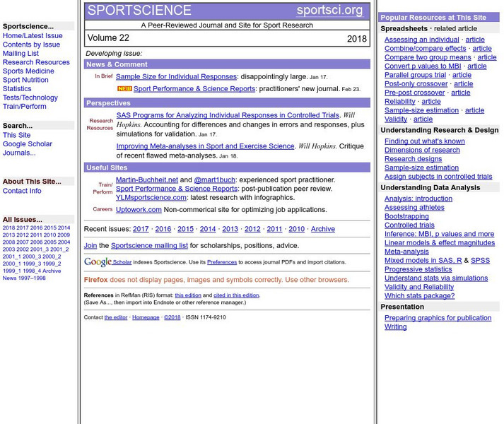Screen dimensions: 504x424
Task: Open Convert p values to MBI spreadsheet
Action: tap(423, 66)
